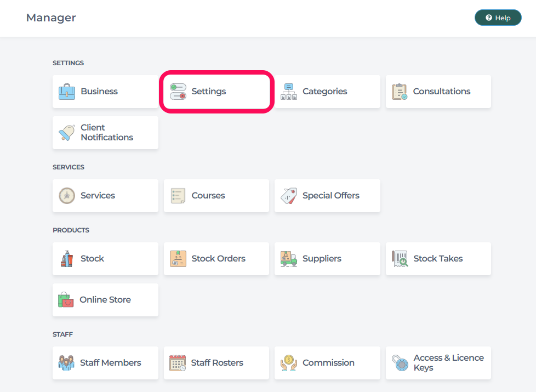Click the Client Notifications bell icon
Screen dimensions: 536x392
click(x=67, y=133)
